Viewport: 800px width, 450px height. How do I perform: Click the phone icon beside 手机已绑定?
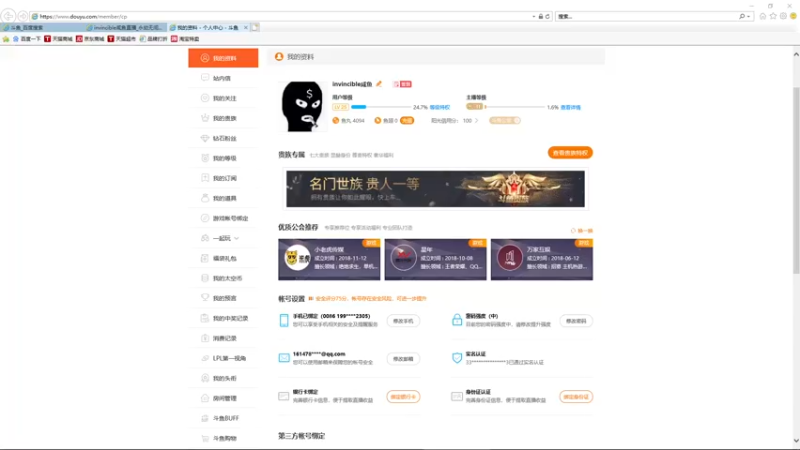click(x=284, y=320)
